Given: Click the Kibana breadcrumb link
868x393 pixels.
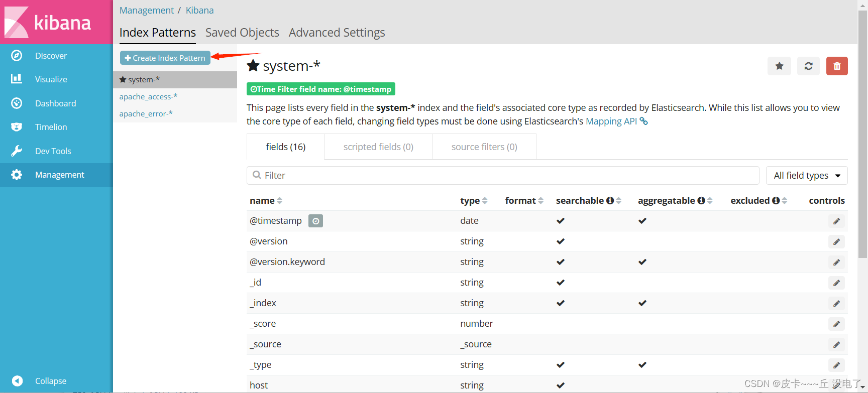Looking at the screenshot, I should coord(199,10).
